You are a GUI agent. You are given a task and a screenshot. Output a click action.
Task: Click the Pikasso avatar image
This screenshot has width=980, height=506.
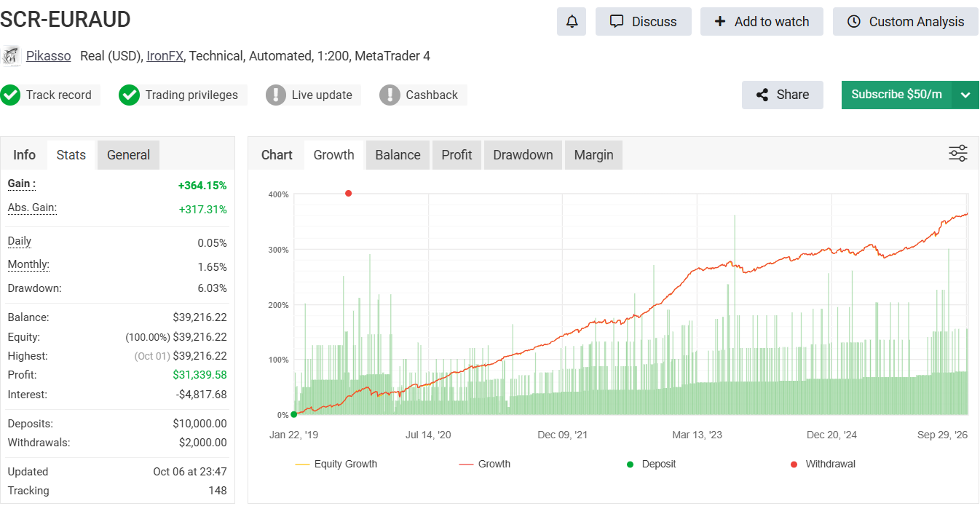point(11,55)
